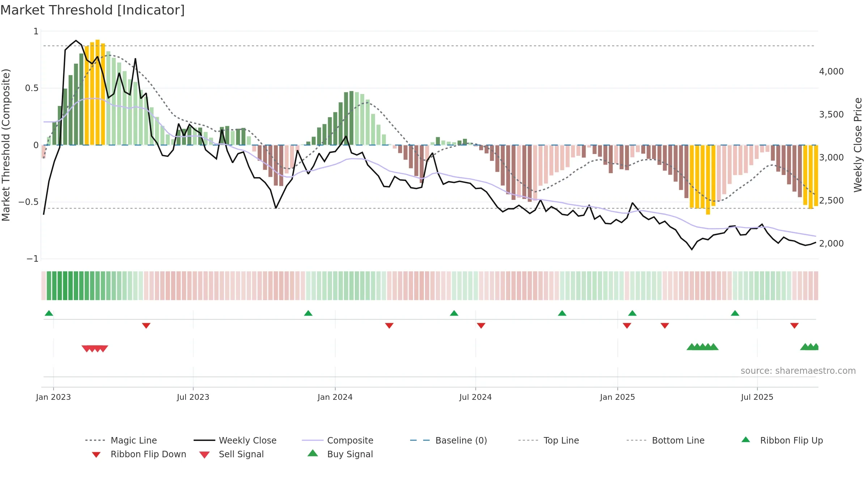Viewport: 868px width, 488px height.
Task: Click the green flip-up marker in June 2025
Action: tap(735, 313)
